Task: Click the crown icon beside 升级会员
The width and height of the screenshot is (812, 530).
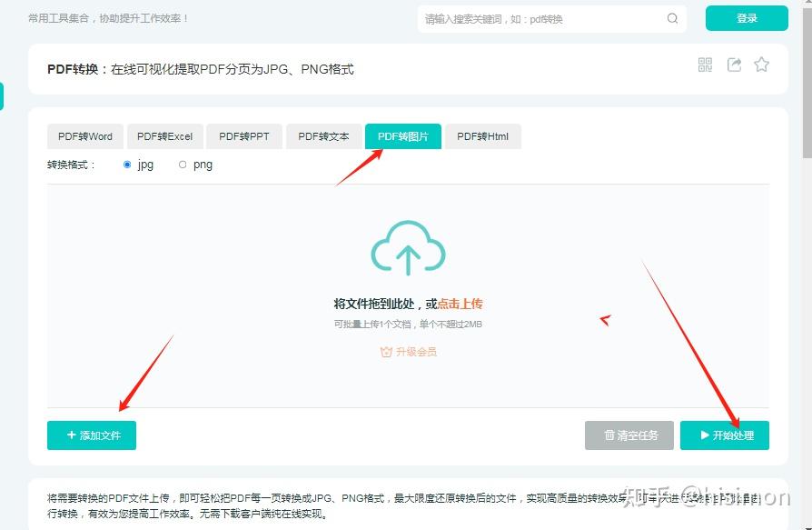Action: [x=386, y=353]
